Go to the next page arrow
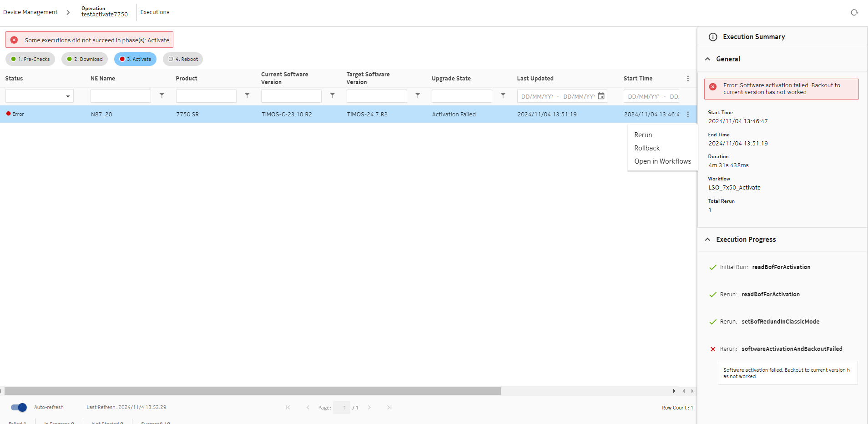868x424 pixels. pyautogui.click(x=369, y=408)
